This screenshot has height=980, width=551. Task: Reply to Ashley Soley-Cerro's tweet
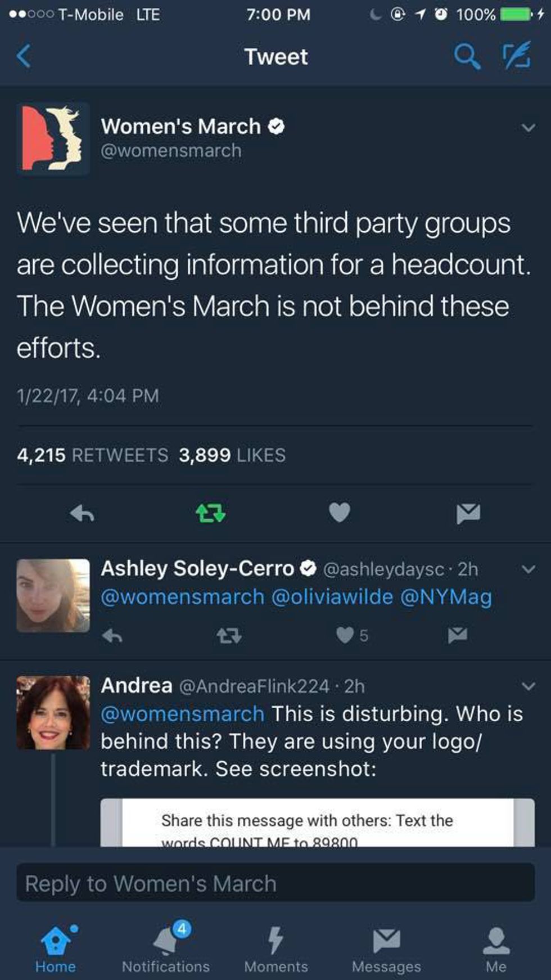[112, 636]
